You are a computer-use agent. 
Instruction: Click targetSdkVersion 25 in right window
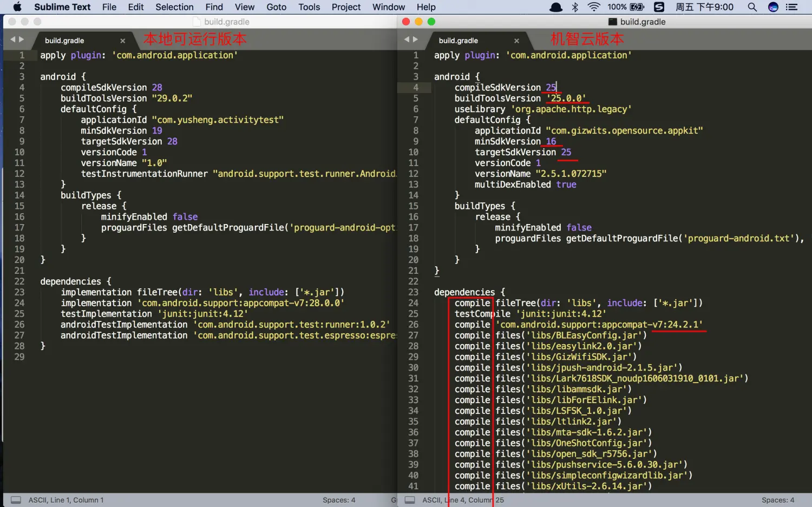[x=523, y=152]
